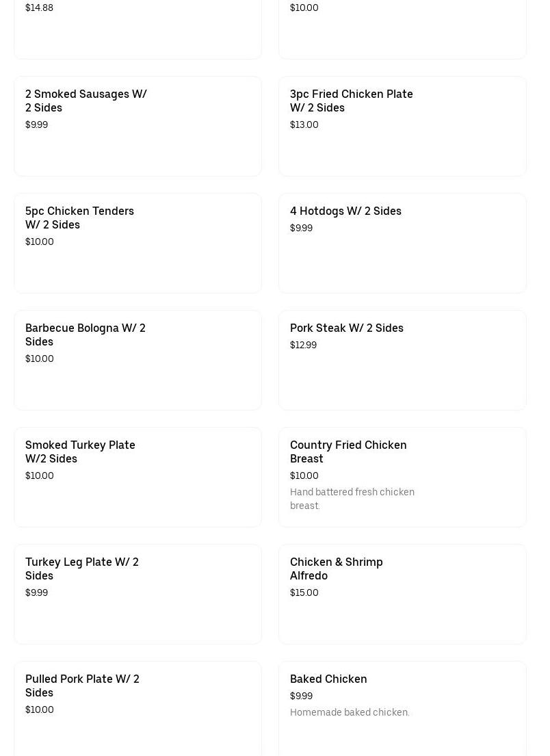Click the price under 4 Hotdogs W/ 2 Sides
This screenshot has height=756, width=550.
point(301,228)
